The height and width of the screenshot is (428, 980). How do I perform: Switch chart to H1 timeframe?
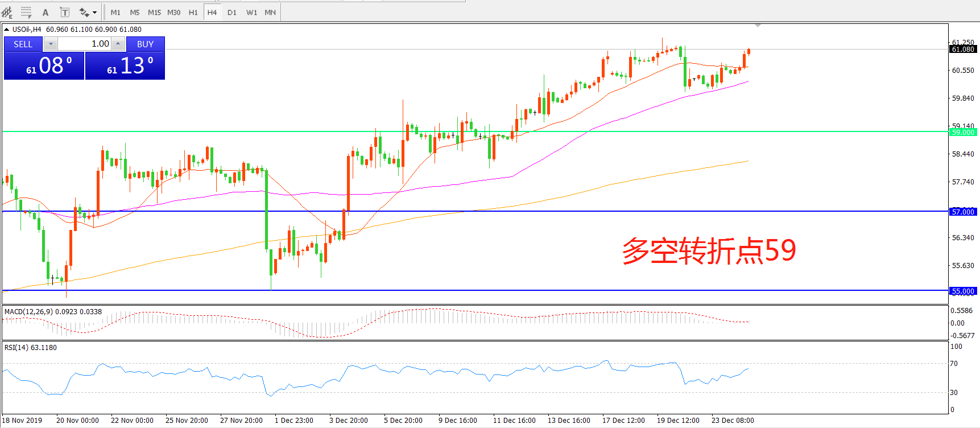click(193, 13)
